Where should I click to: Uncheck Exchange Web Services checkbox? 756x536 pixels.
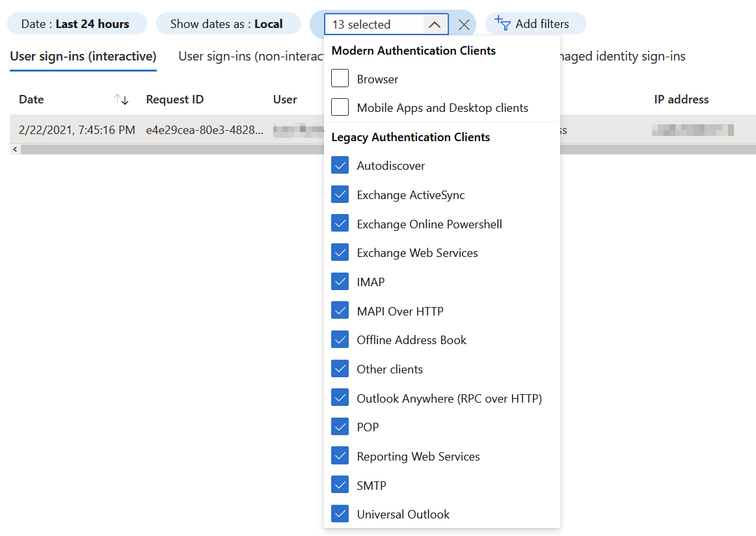(x=340, y=252)
